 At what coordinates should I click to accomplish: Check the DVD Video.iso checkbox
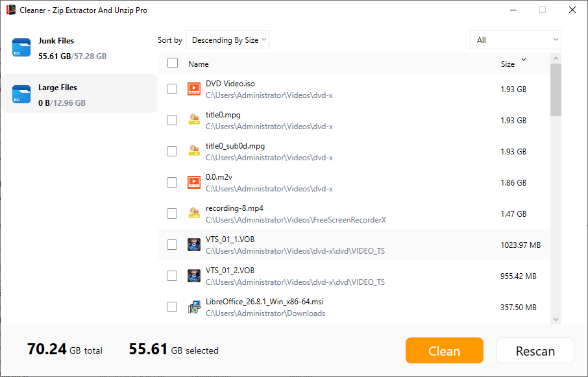172,89
